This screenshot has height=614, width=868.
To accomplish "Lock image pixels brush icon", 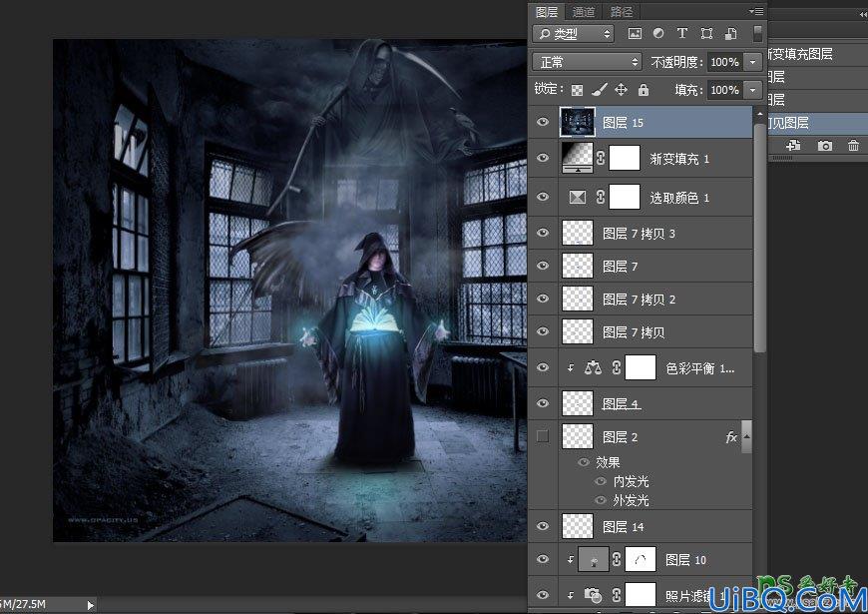I will 599,89.
